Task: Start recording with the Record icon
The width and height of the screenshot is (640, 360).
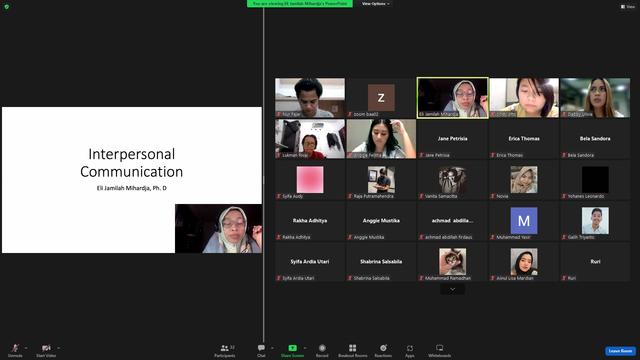Action: pyautogui.click(x=322, y=348)
